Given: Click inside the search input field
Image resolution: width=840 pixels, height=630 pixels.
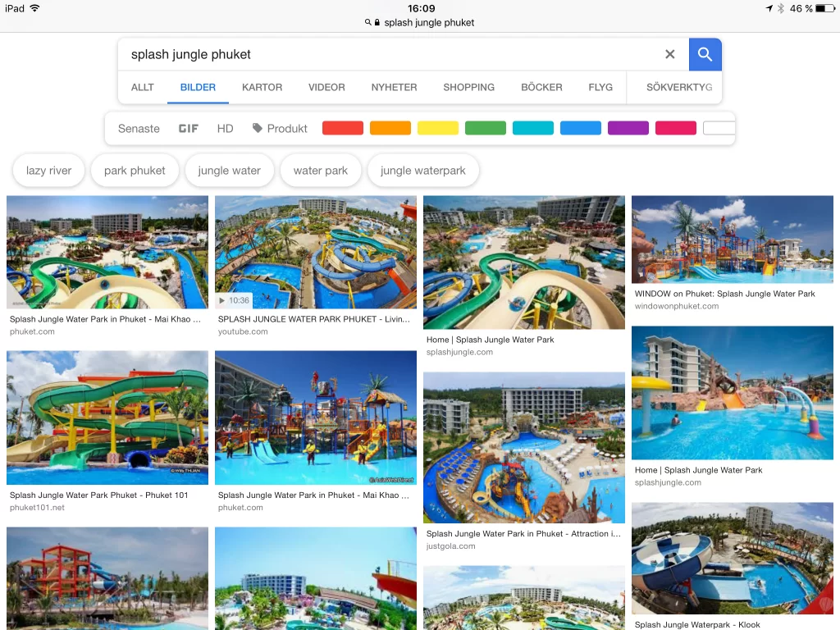Looking at the screenshot, I should tap(391, 54).
